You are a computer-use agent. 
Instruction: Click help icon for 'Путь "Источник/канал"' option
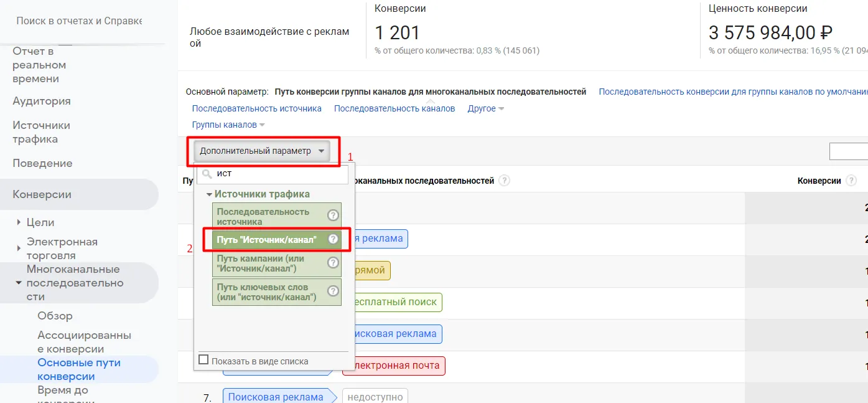(334, 239)
